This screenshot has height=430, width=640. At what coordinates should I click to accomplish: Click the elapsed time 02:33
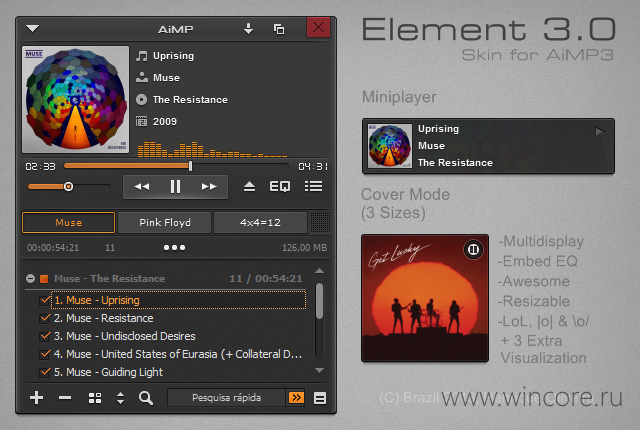click(x=40, y=166)
